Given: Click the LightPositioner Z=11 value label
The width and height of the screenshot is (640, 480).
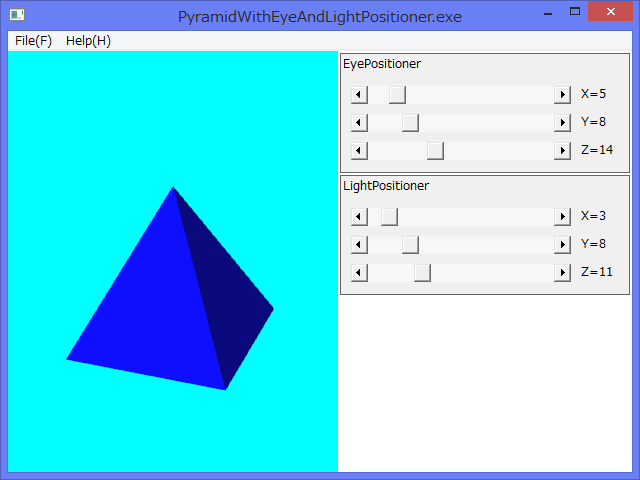Looking at the screenshot, I should tap(597, 272).
